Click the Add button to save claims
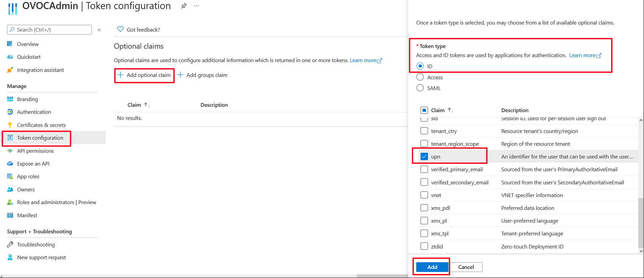 (432, 267)
